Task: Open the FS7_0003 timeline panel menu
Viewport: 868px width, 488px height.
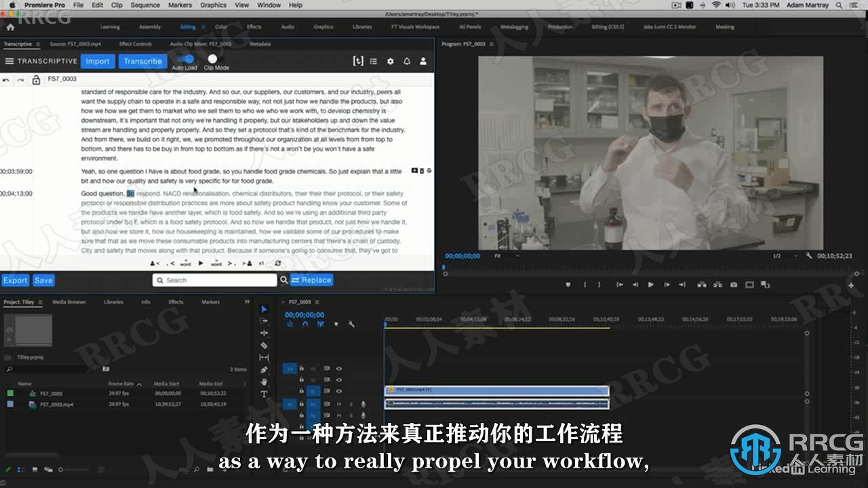Action: pos(318,302)
